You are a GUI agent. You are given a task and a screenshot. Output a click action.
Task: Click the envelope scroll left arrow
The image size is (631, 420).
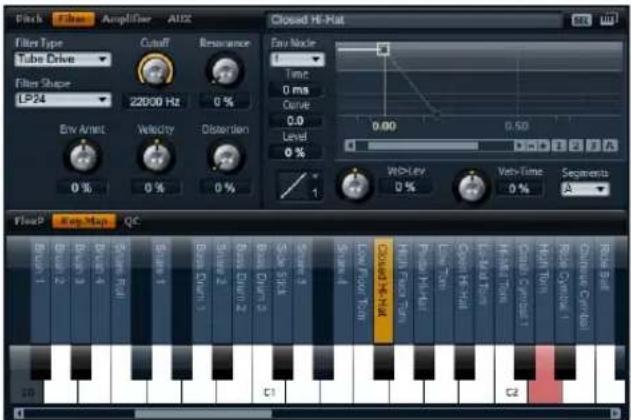point(350,145)
